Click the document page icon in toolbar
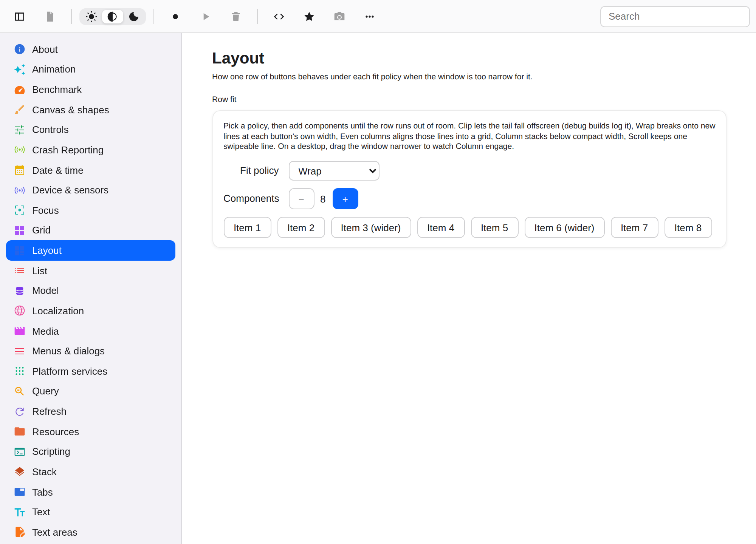The width and height of the screenshot is (756, 544). coord(50,17)
